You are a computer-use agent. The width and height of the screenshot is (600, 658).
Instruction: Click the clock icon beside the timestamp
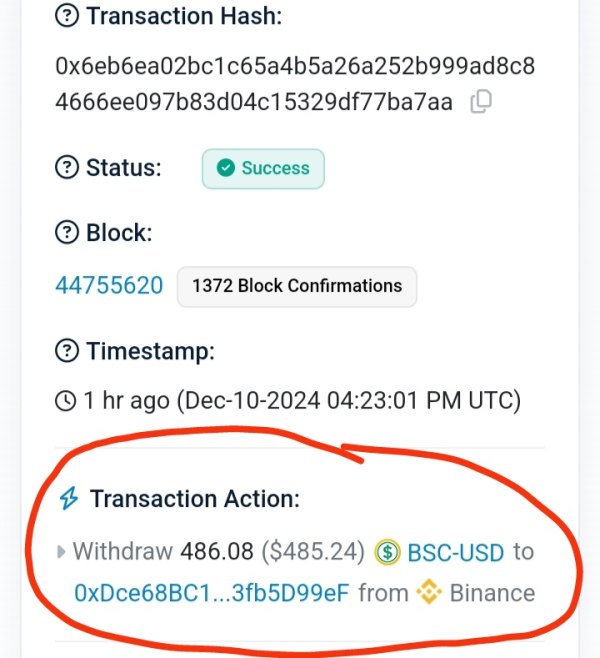[x=65, y=400]
